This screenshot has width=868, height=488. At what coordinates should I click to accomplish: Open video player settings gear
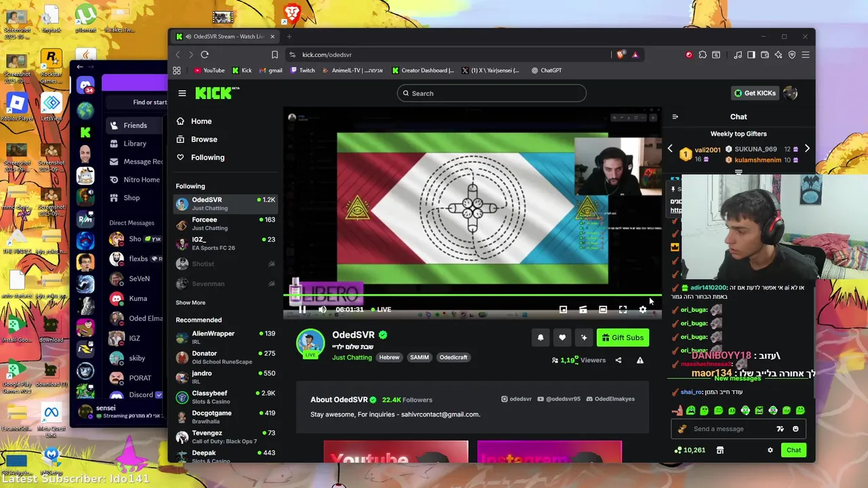tap(643, 310)
